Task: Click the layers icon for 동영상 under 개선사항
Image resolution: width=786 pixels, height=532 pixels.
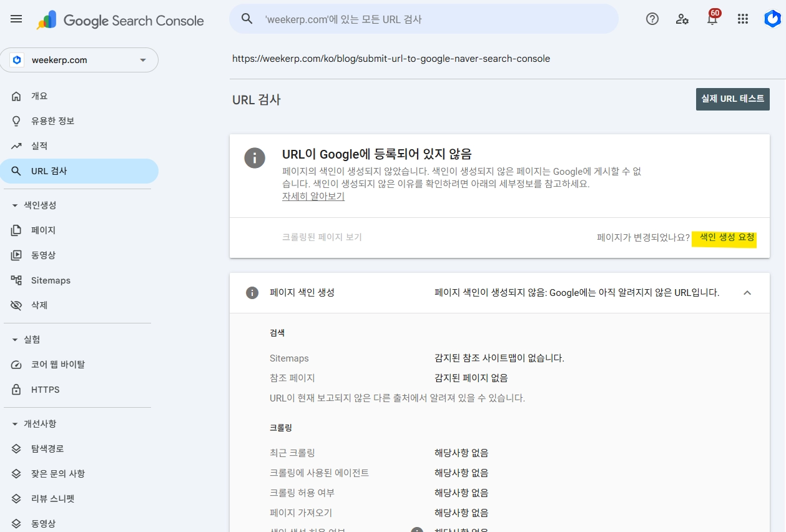Action: [16, 524]
